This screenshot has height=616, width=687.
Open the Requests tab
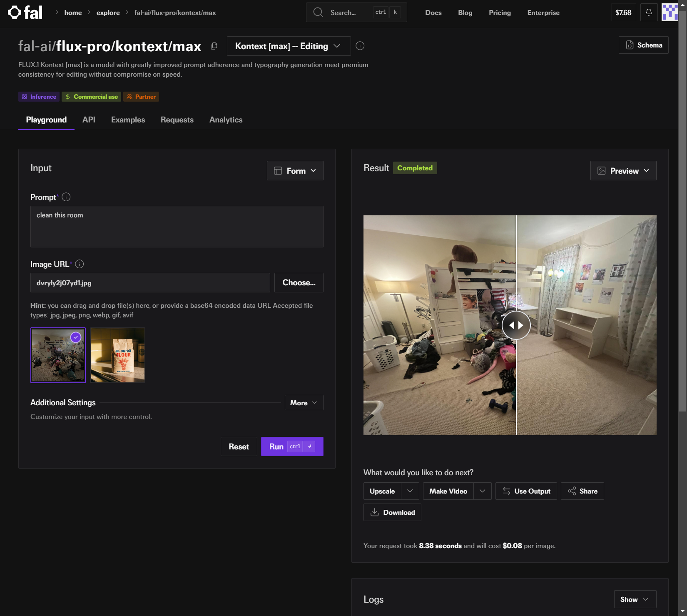click(x=177, y=120)
